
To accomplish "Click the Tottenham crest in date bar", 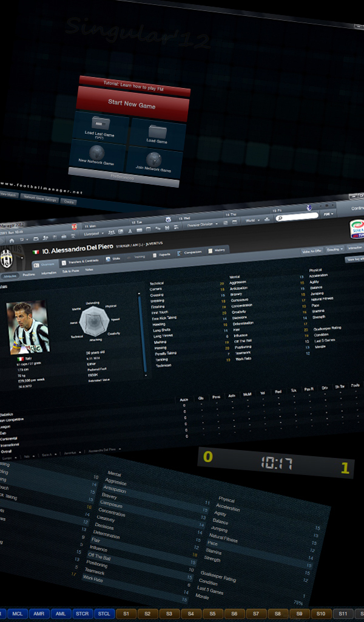I will [x=309, y=208].
